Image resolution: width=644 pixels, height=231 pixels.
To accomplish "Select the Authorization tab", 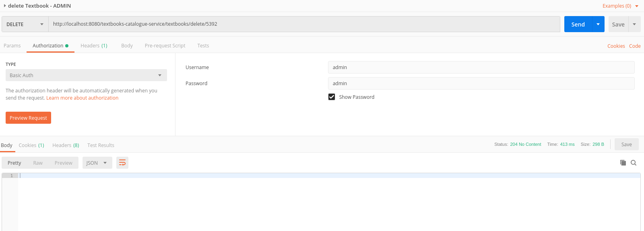I will pos(50,46).
